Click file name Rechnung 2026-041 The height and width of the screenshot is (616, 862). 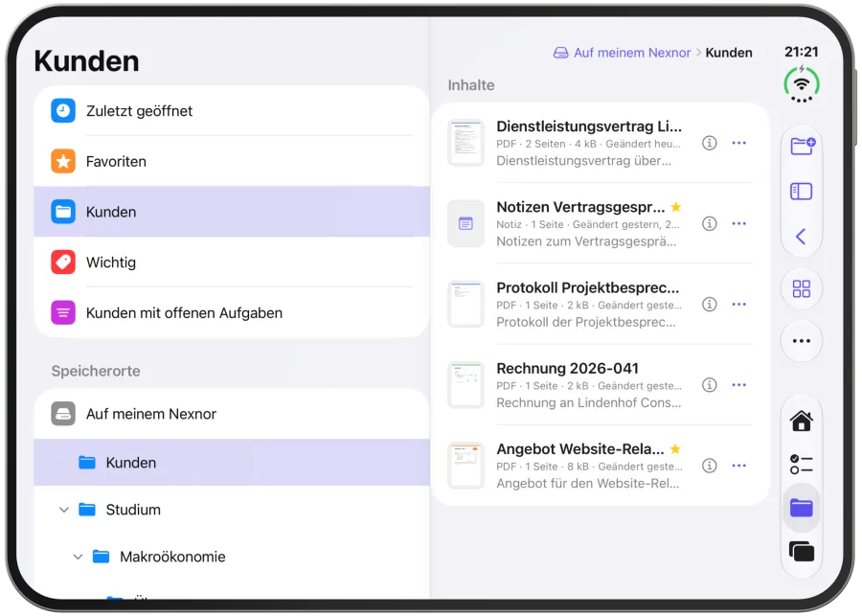pyautogui.click(x=567, y=368)
